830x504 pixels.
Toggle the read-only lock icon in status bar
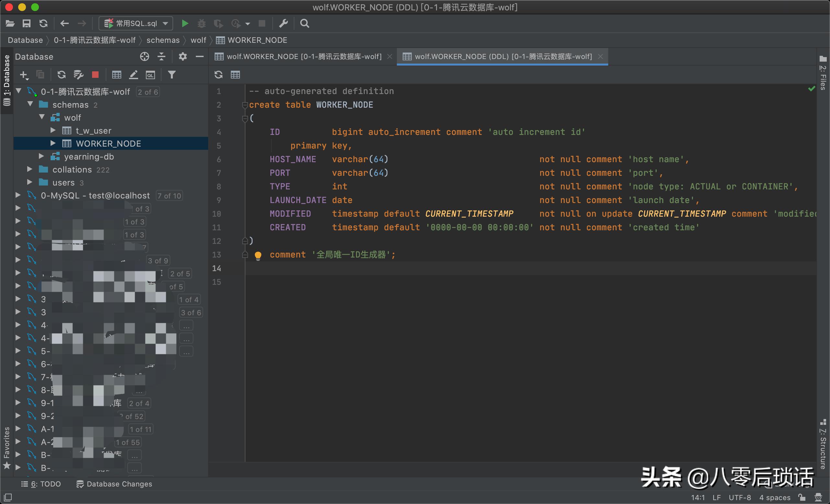tap(802, 497)
